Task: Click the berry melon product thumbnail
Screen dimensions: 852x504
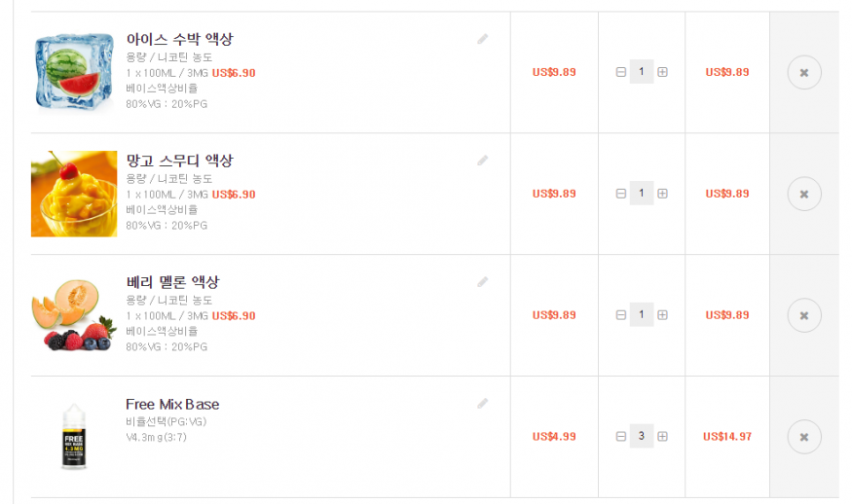Action: 74,315
